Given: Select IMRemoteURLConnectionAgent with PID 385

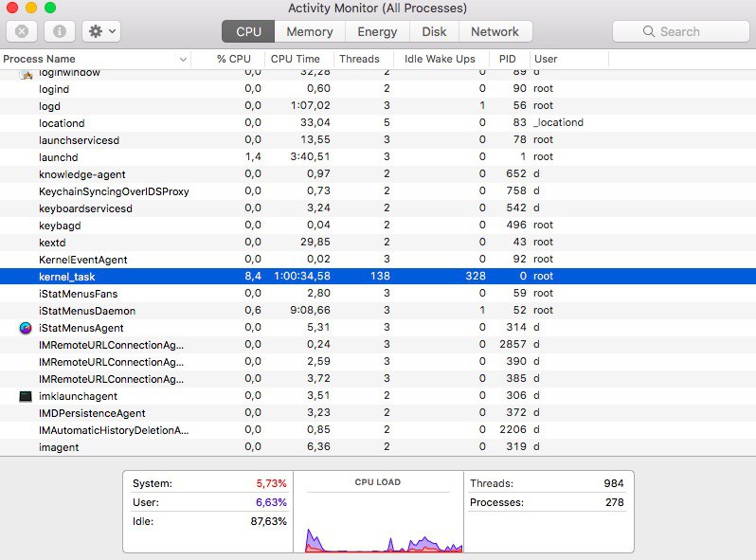Looking at the screenshot, I should (378, 379).
